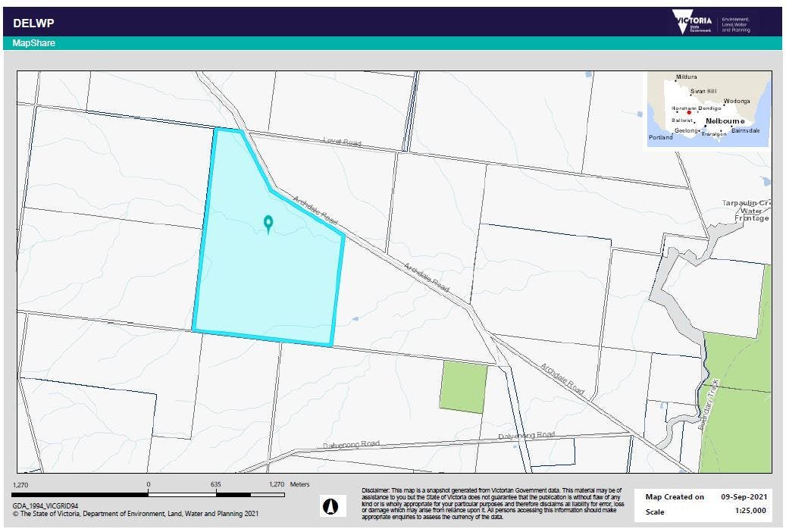
Task: Click the 635 scale bar value
Action: [215, 484]
